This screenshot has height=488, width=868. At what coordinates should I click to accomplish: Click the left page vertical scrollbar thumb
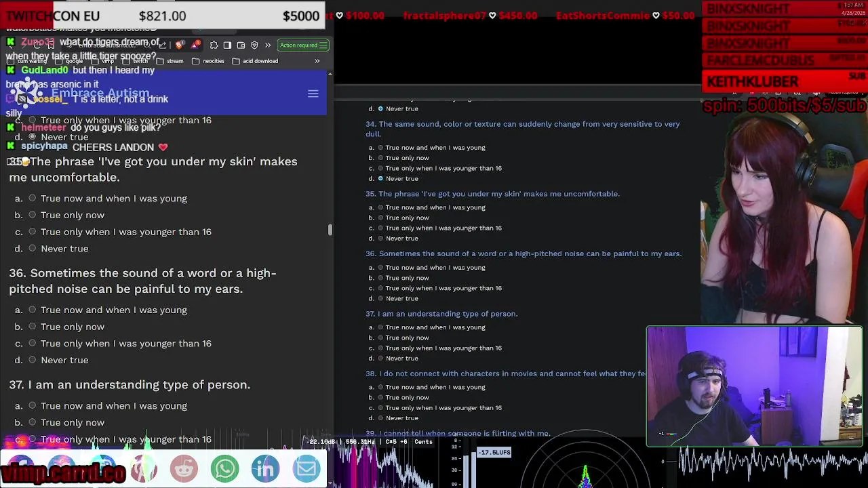[x=330, y=230]
